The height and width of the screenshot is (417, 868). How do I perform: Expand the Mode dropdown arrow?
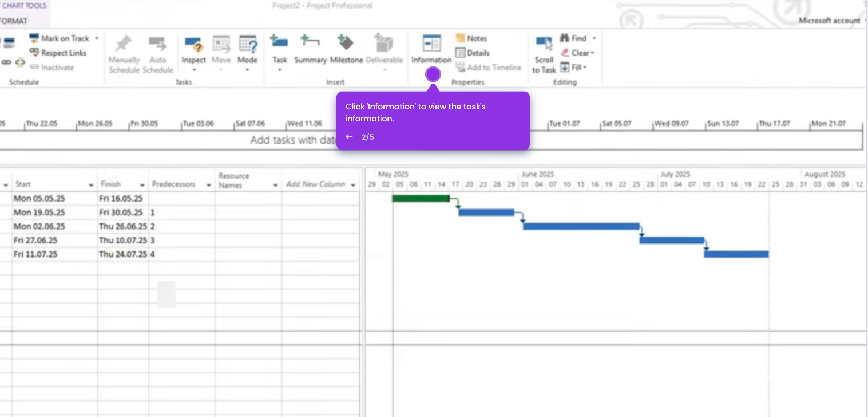tap(248, 70)
